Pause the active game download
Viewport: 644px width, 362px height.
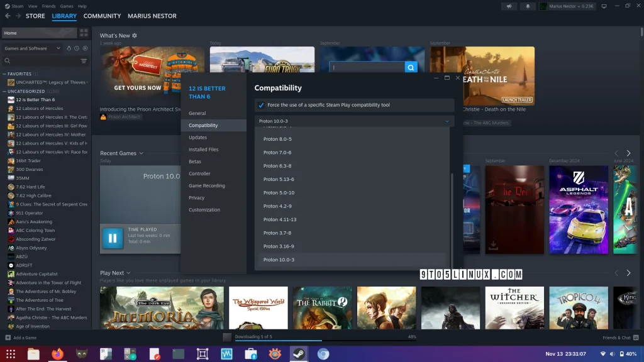point(113,238)
